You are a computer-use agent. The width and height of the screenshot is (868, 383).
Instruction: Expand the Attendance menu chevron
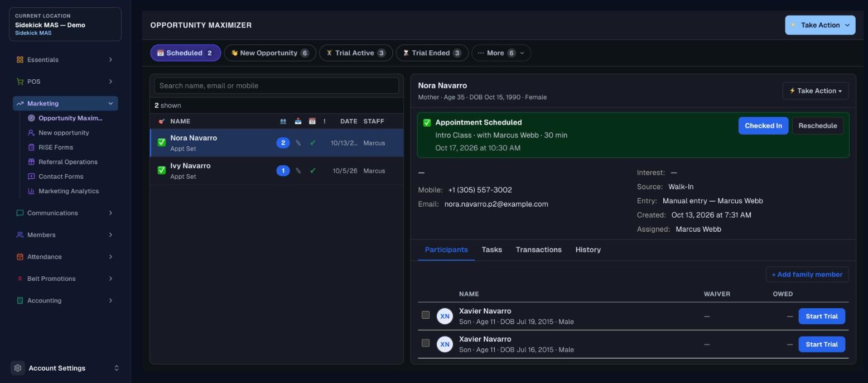pyautogui.click(x=110, y=257)
